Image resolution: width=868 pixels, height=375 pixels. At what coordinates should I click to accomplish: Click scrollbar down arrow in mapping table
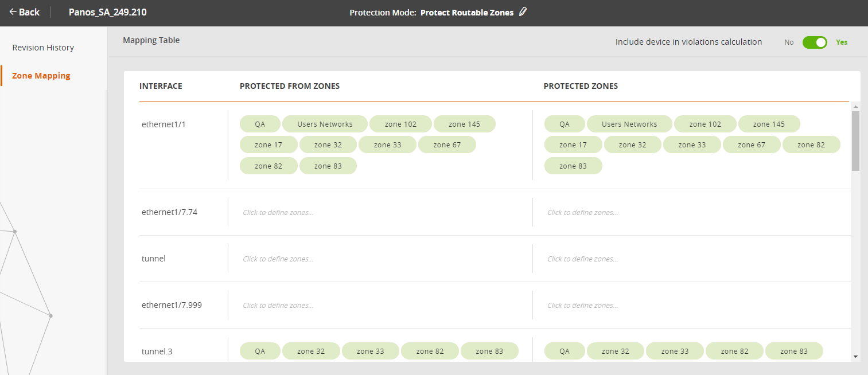click(855, 357)
